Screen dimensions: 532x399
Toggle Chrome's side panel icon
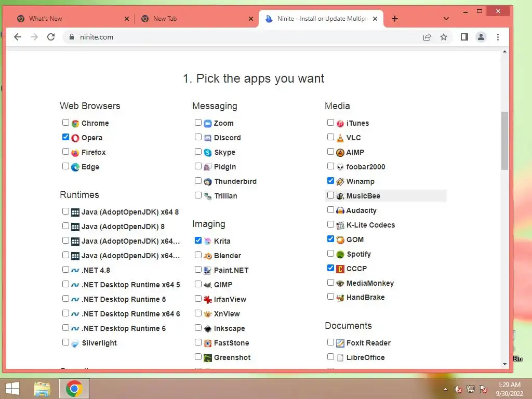(x=464, y=37)
